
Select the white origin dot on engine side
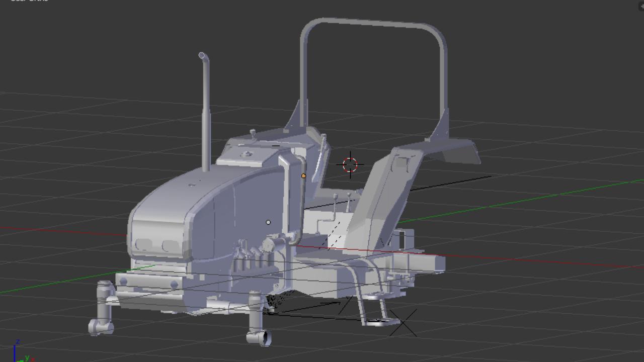(x=268, y=222)
